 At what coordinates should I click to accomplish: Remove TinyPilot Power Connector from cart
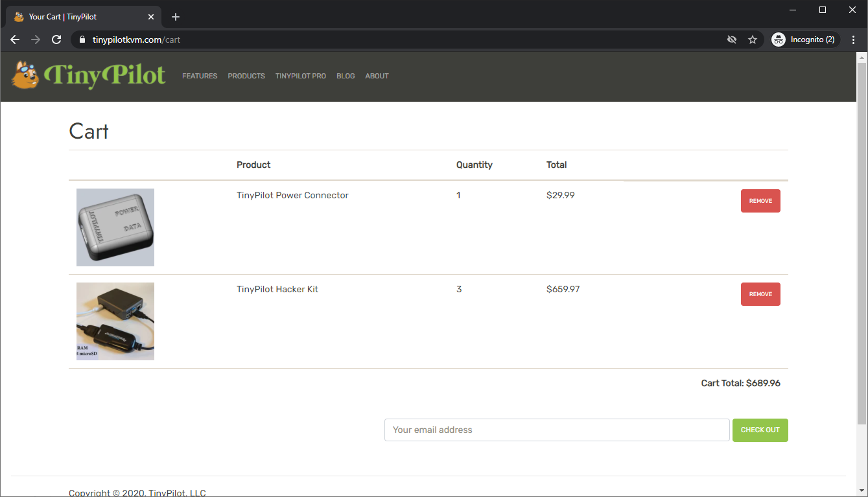(760, 201)
